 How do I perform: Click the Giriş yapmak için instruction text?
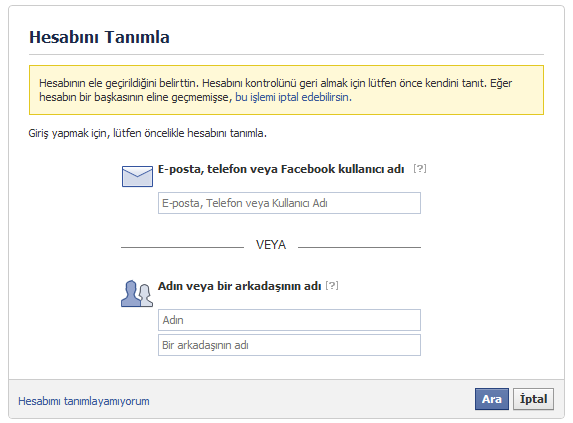tap(148, 133)
